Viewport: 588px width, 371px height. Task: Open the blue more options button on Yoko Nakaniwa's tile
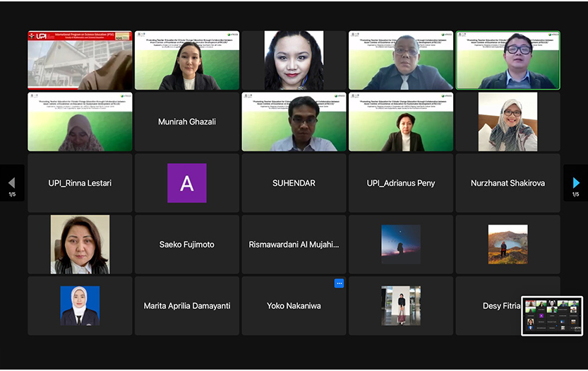click(339, 283)
